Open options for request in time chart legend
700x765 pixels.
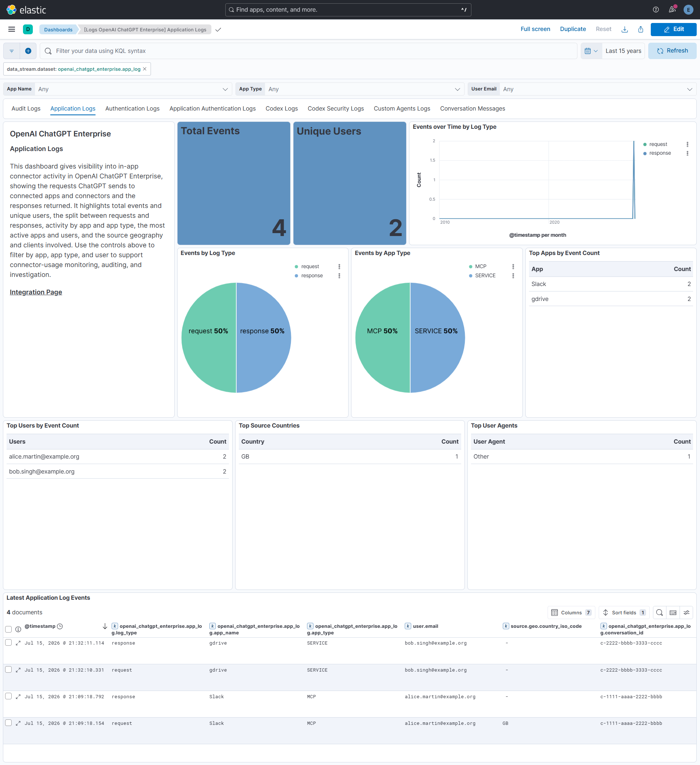coord(687,144)
